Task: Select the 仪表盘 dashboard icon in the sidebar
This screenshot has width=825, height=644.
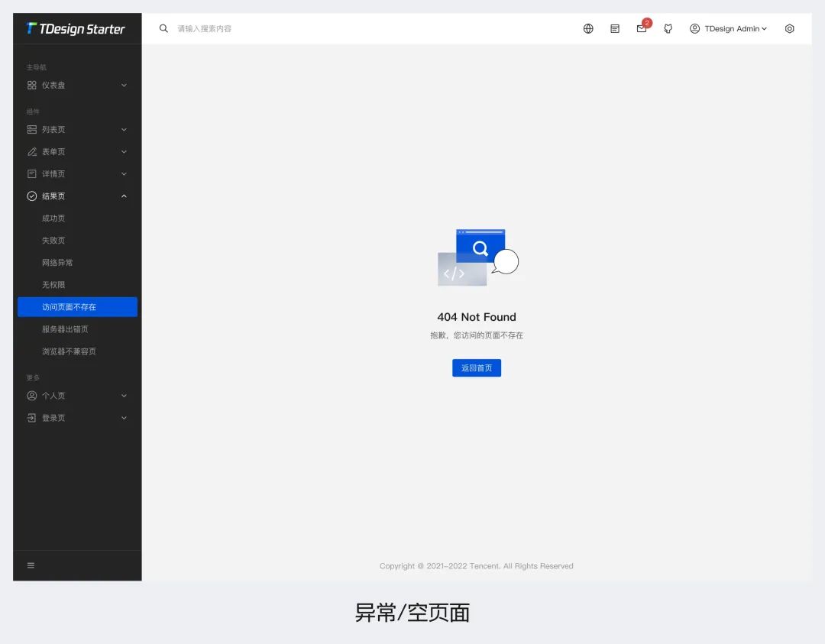Action: (31, 85)
